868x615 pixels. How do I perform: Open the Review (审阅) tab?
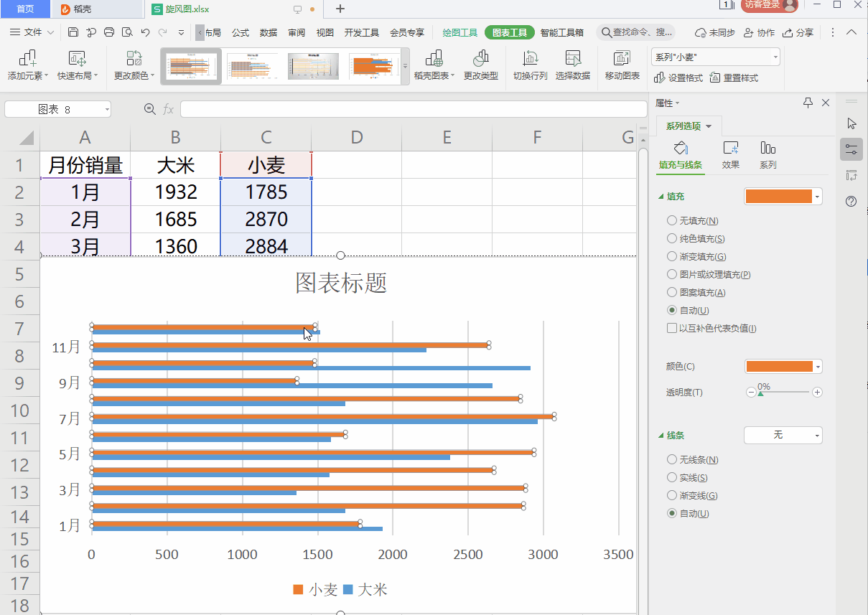(x=297, y=32)
